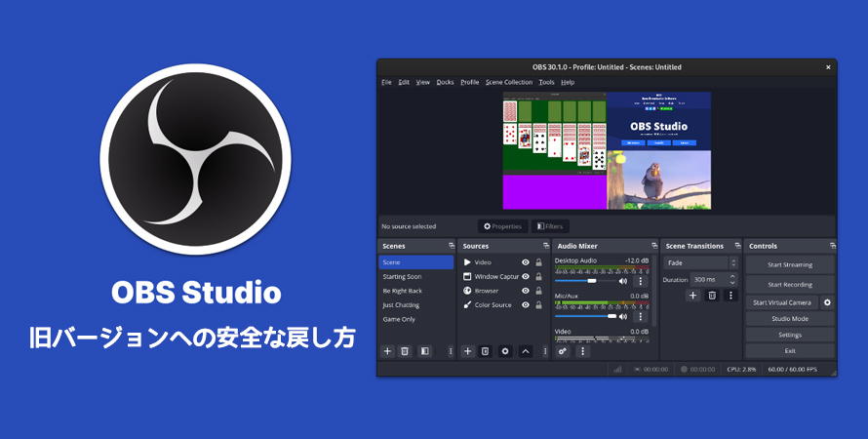Click the Exit button
868x439 pixels.
coord(790,351)
